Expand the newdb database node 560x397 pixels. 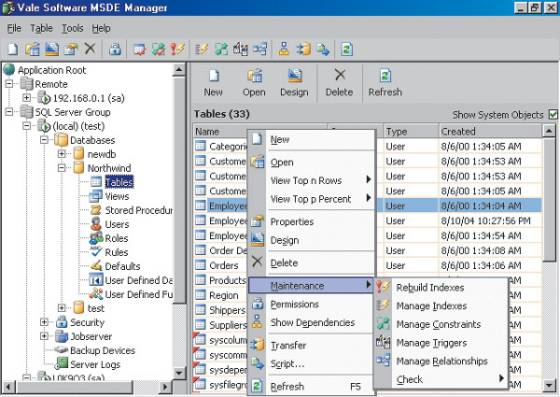[62, 154]
